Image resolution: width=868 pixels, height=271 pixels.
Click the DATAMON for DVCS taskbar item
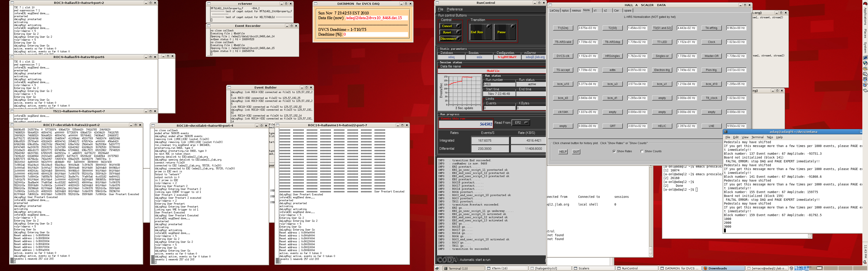tap(680, 268)
